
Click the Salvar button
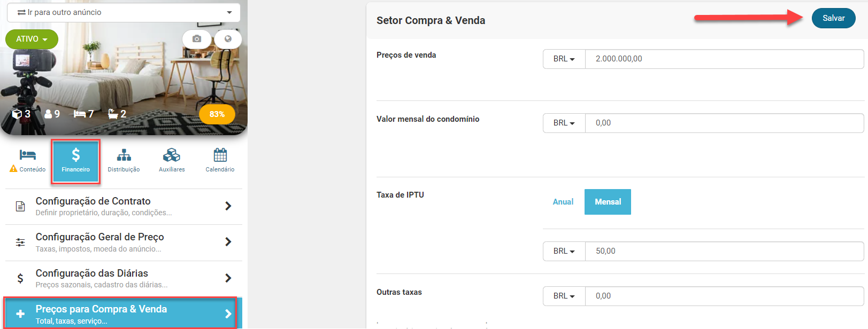(833, 18)
